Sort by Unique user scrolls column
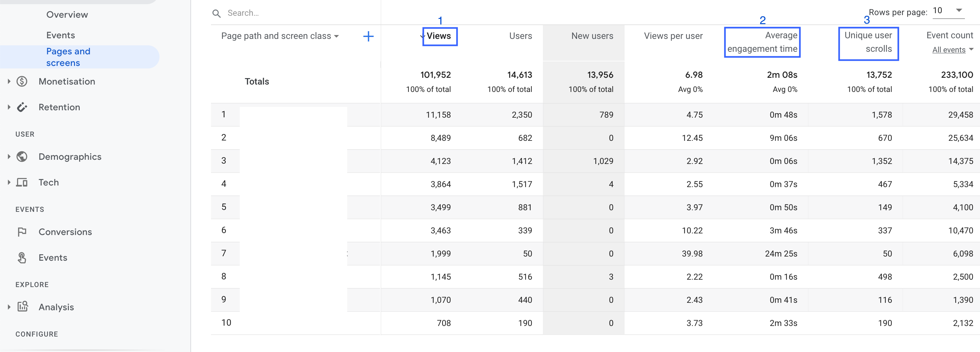Image resolution: width=980 pixels, height=352 pixels. (x=868, y=42)
